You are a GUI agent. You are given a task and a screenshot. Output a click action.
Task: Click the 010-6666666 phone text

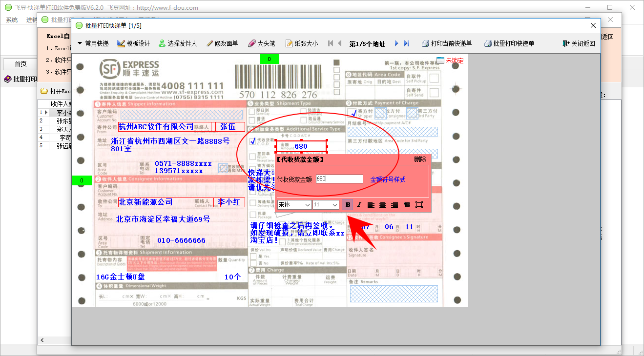181,241
